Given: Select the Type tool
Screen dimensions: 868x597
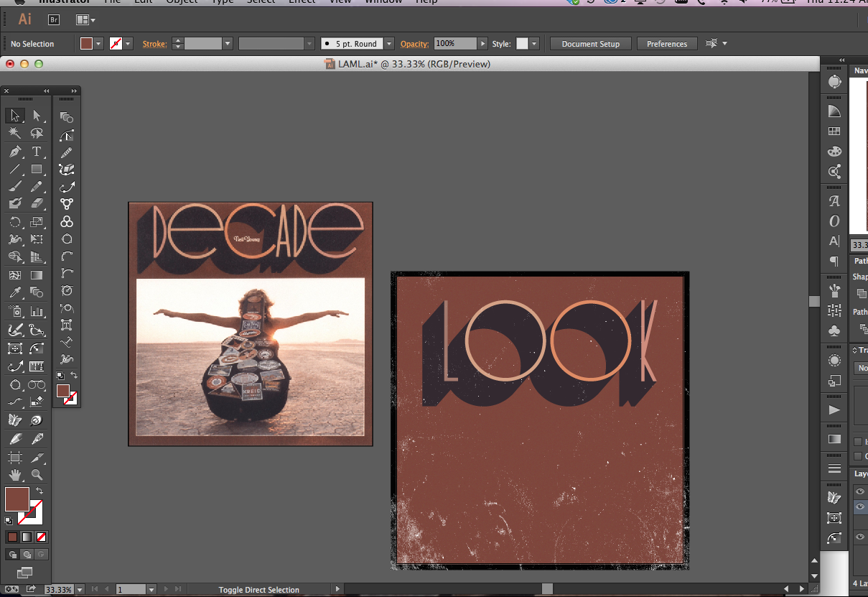Looking at the screenshot, I should point(37,152).
